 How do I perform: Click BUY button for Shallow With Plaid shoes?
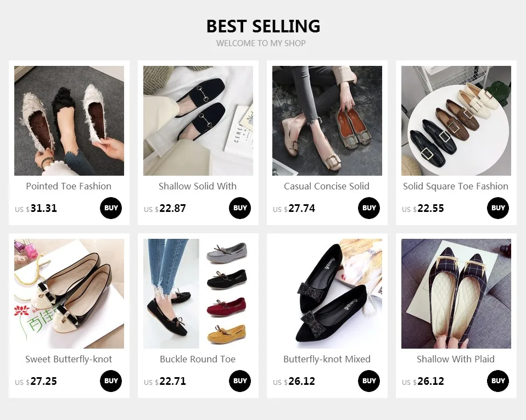[498, 381]
